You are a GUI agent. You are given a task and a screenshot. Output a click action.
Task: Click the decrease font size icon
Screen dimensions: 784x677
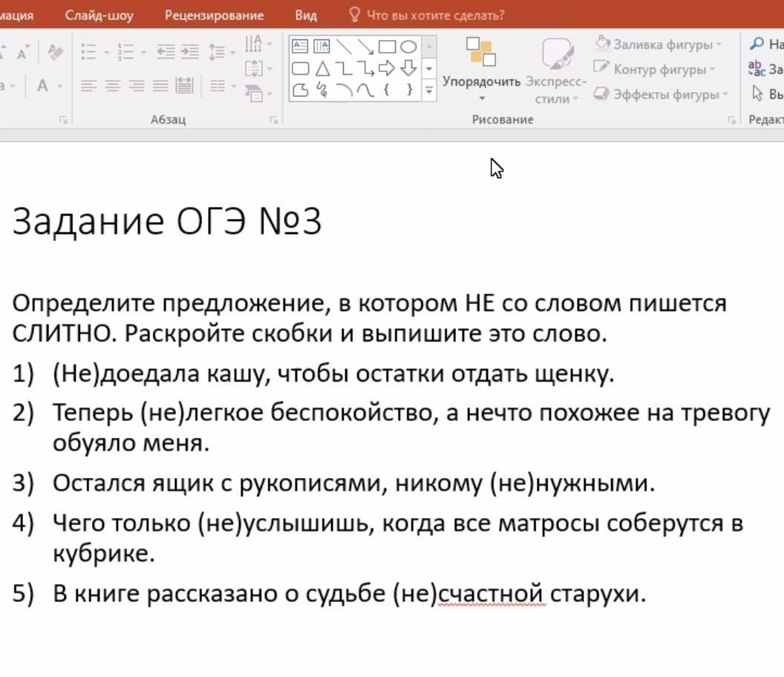22,51
